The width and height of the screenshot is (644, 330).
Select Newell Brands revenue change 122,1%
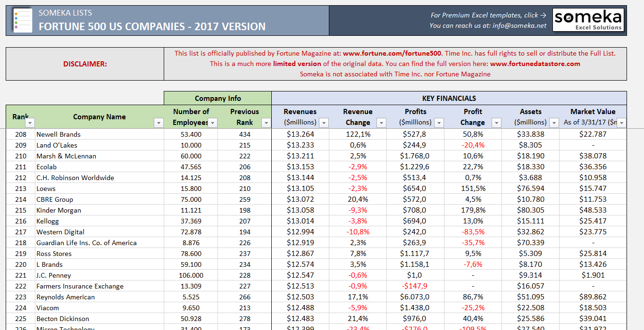point(358,134)
